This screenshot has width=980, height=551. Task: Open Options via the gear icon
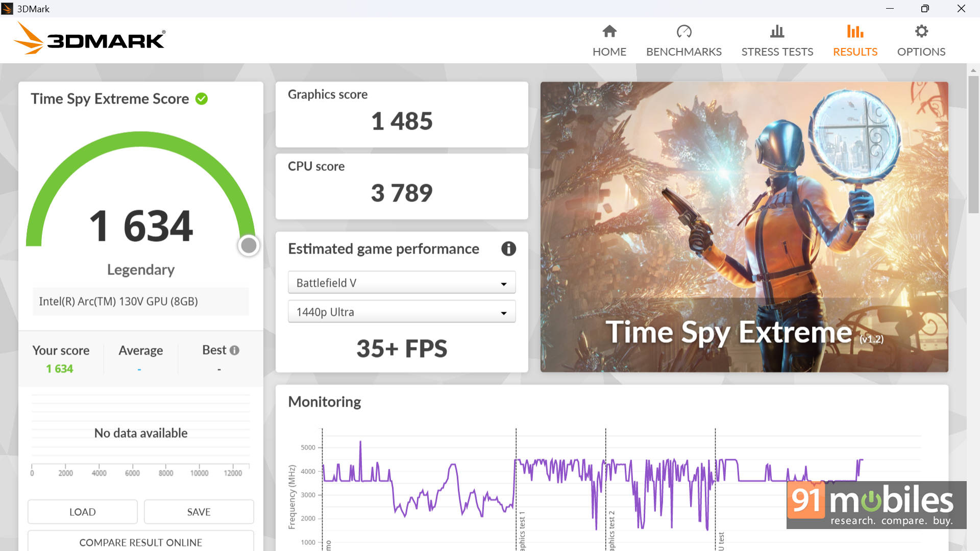[921, 32]
